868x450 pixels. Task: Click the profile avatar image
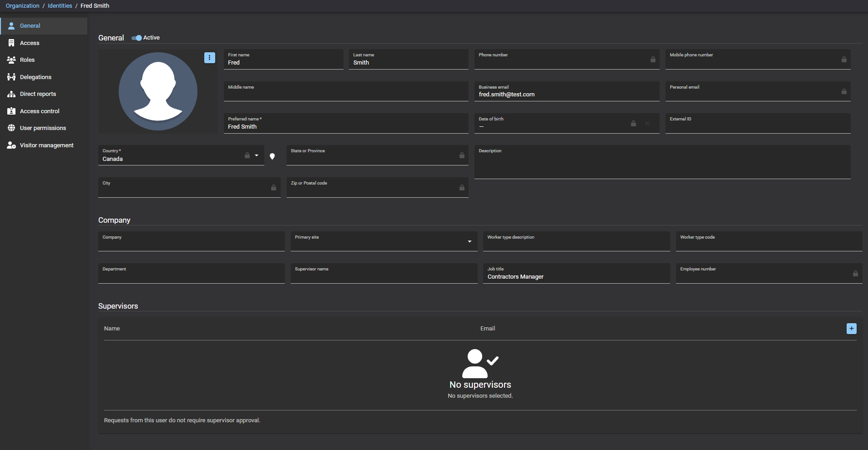tap(158, 91)
